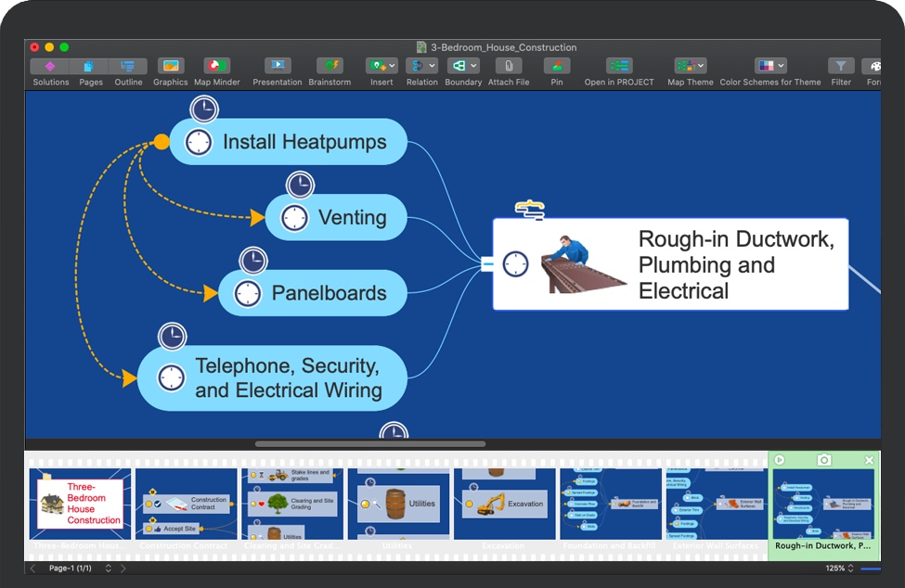Open Map Minder tool
905x588 pixels.
216,67
